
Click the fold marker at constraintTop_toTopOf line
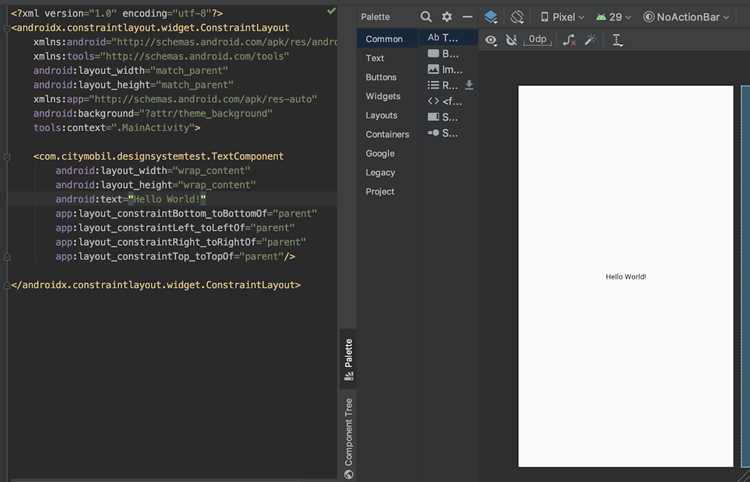coord(6,257)
